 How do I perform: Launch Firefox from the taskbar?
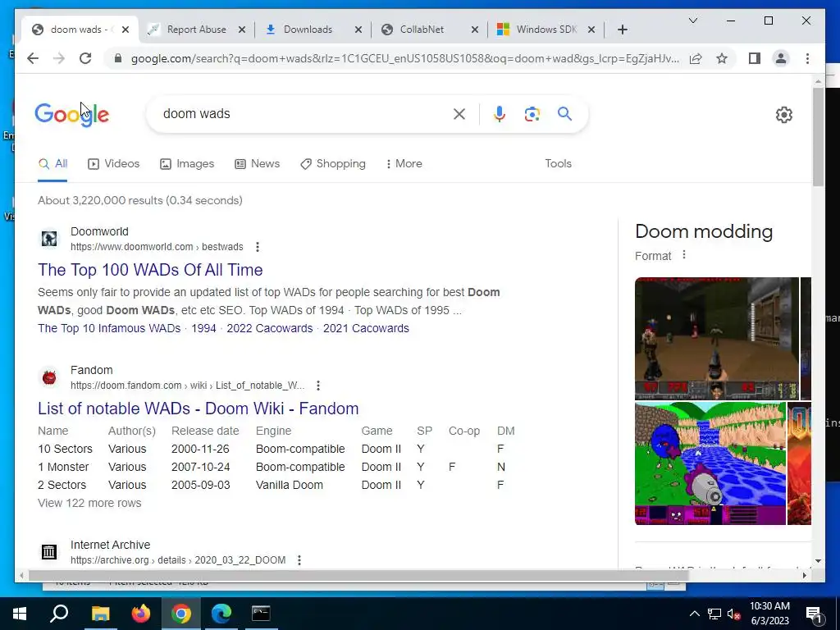pyautogui.click(x=141, y=614)
